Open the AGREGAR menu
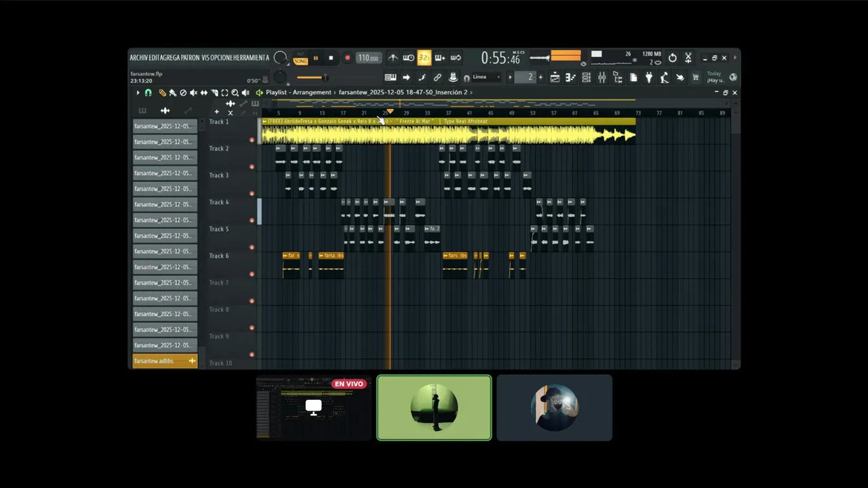The width and height of the screenshot is (868, 488). [x=170, y=58]
